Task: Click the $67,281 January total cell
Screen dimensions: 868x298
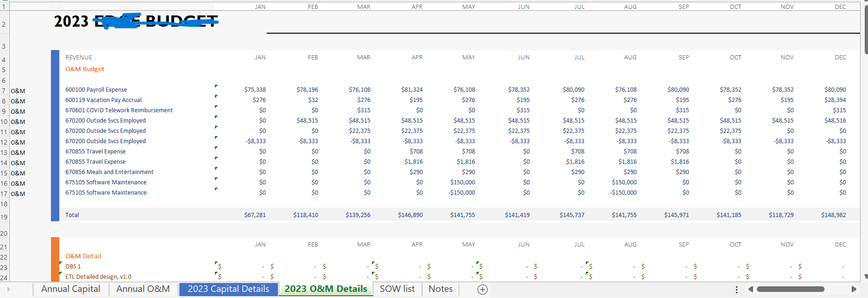Action: (x=255, y=215)
